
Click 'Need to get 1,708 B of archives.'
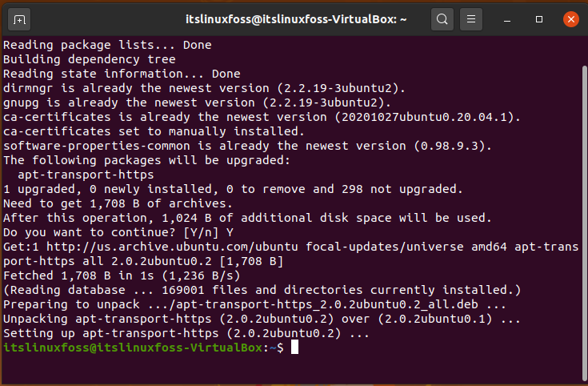118,203
